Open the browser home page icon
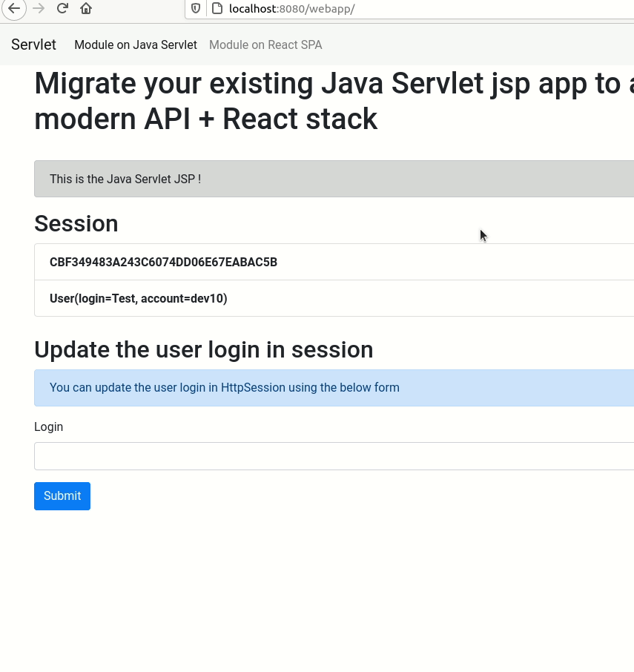The height and width of the screenshot is (672, 634). [86, 9]
